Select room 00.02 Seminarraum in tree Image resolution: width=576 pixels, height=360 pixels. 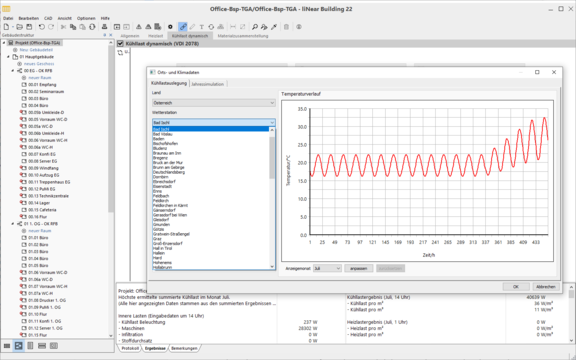tap(46, 91)
